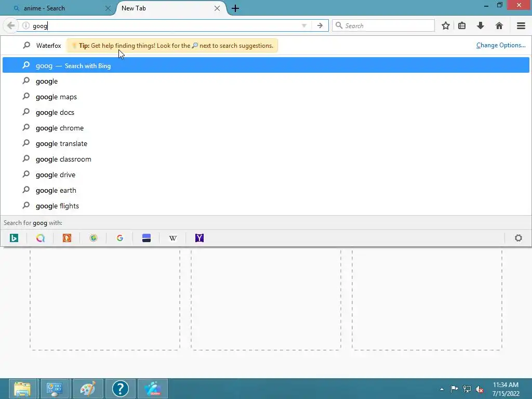
Task: Choose the google earth suggestion
Action: click(x=265, y=190)
